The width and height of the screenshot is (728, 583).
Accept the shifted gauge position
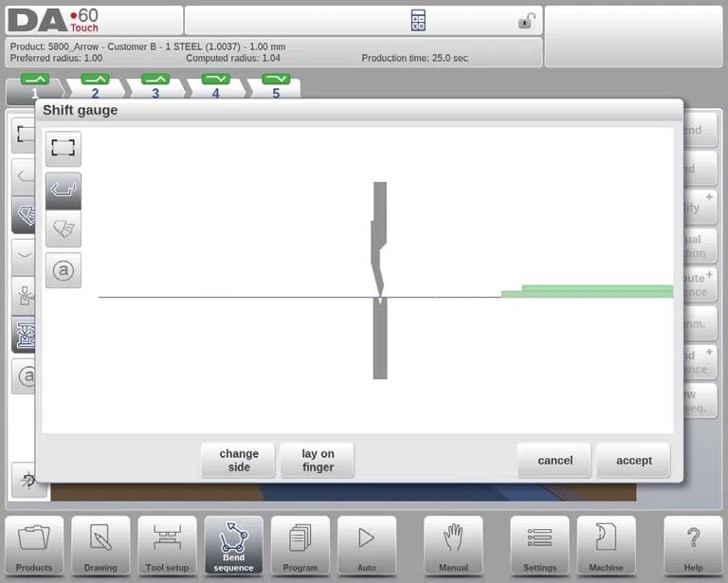pyautogui.click(x=634, y=461)
